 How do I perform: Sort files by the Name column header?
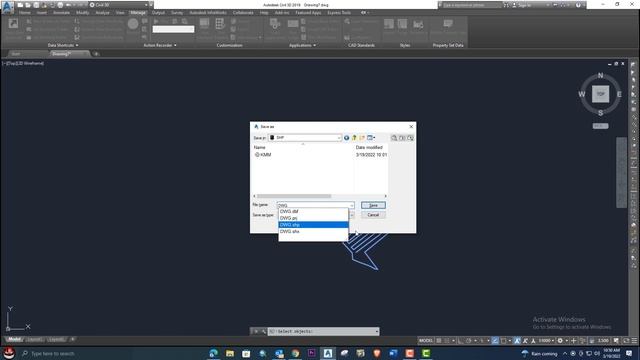click(260, 147)
